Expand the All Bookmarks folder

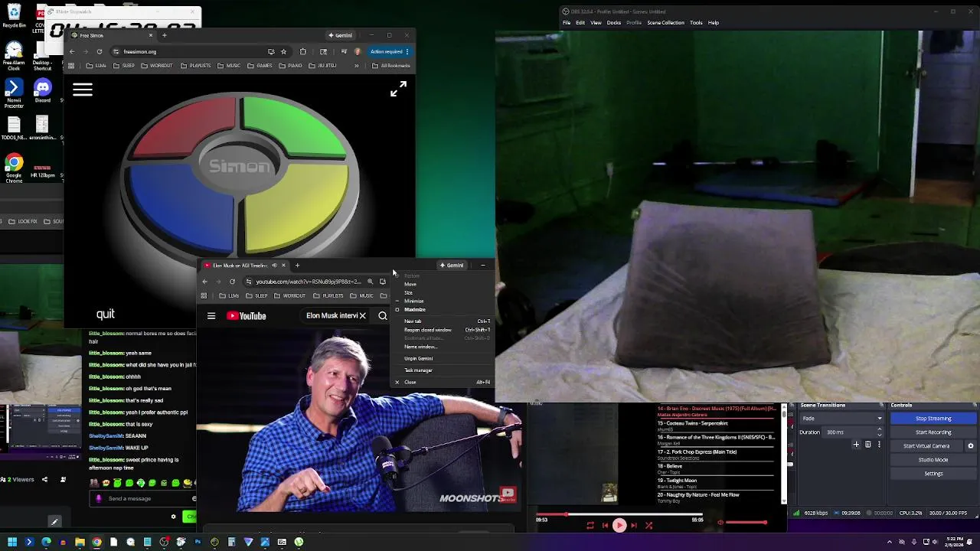click(x=391, y=66)
